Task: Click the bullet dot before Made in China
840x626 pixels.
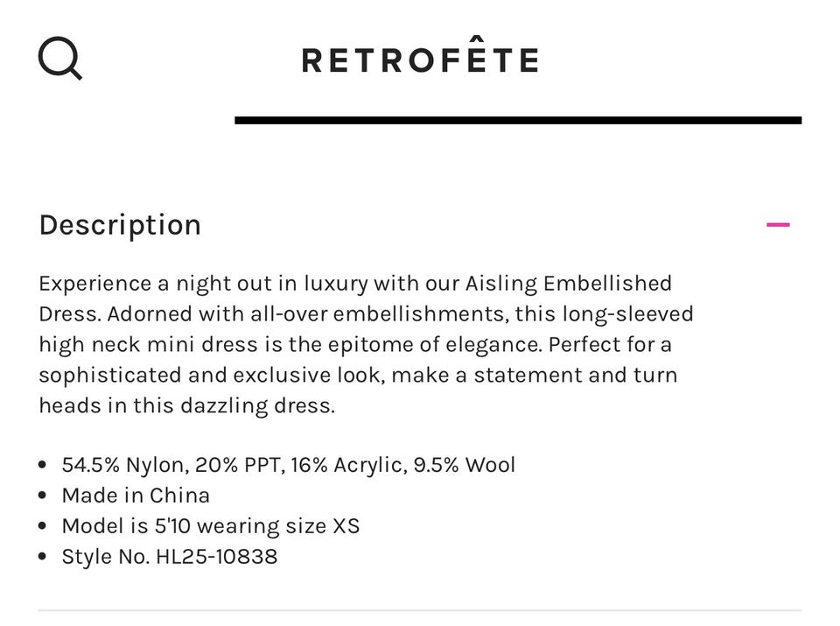Action: pyautogui.click(x=43, y=496)
